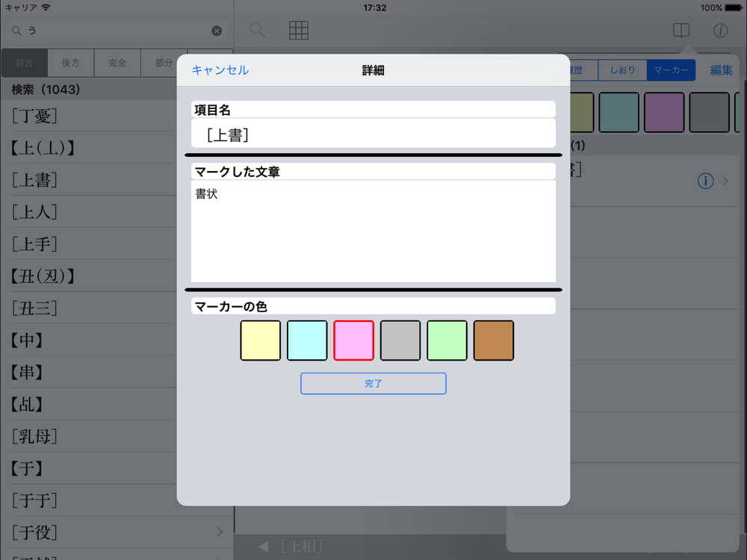Pick the brown marker color

click(x=494, y=340)
